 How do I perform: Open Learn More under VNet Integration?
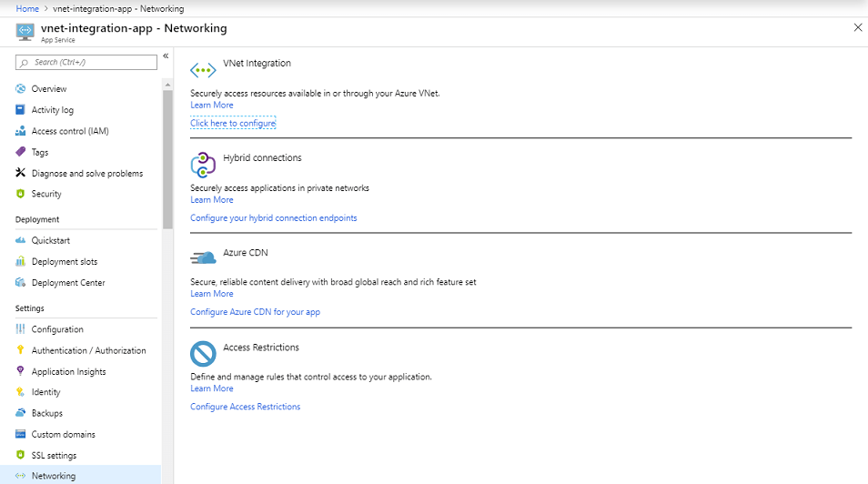tap(212, 105)
